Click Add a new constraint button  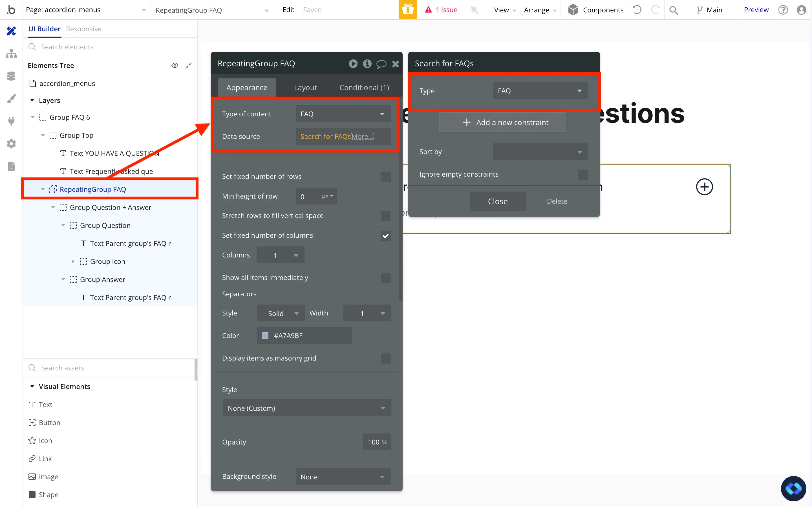(502, 123)
